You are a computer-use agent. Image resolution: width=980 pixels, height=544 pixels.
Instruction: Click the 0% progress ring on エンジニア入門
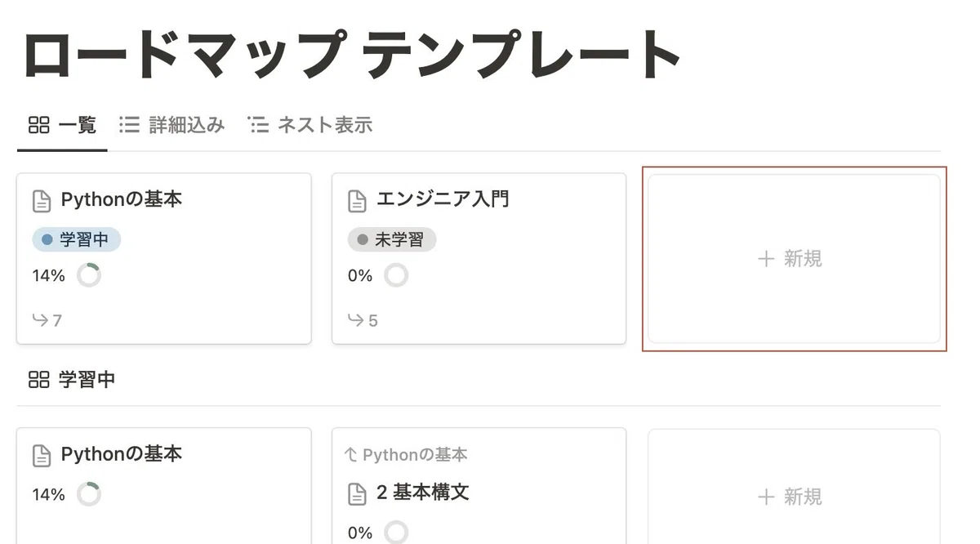point(396,275)
